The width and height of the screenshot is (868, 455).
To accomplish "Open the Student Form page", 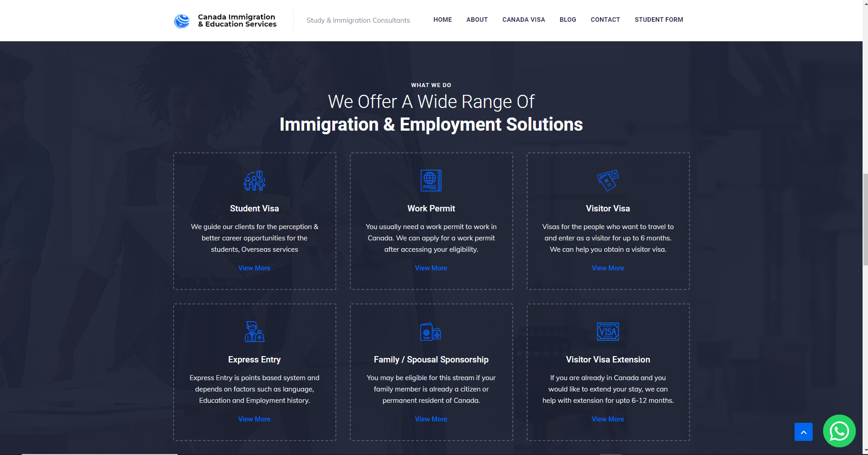I will [x=659, y=20].
